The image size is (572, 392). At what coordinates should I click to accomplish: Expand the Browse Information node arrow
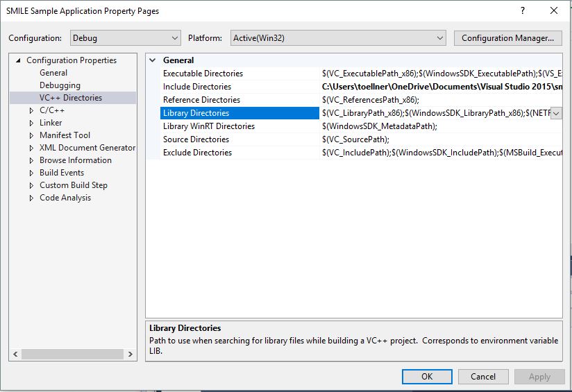click(x=31, y=160)
